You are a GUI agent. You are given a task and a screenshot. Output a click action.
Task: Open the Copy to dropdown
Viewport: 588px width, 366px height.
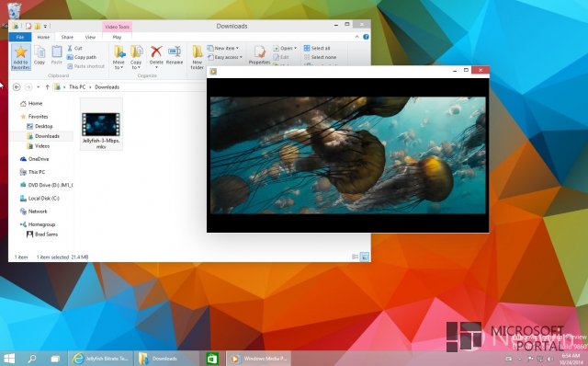pyautogui.click(x=136, y=57)
